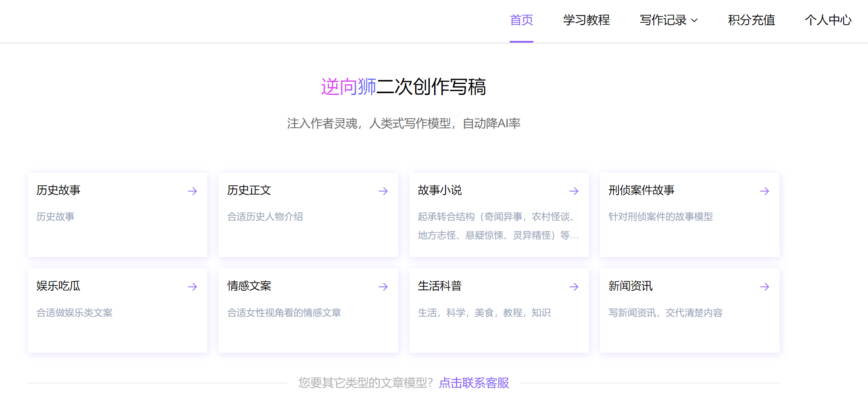This screenshot has height=418, width=868.
Task: Click the arrow icon on 新闻资讯 card
Action: (x=765, y=287)
